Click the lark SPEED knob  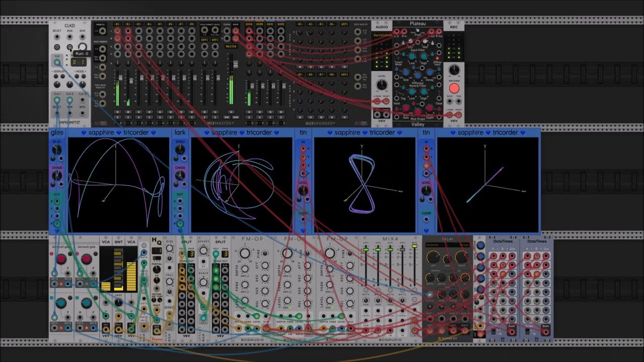180,149
